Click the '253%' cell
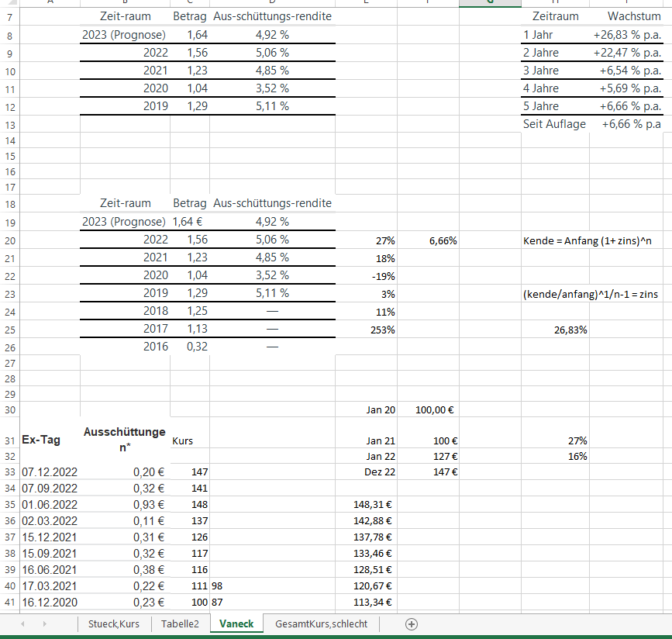 [366, 330]
